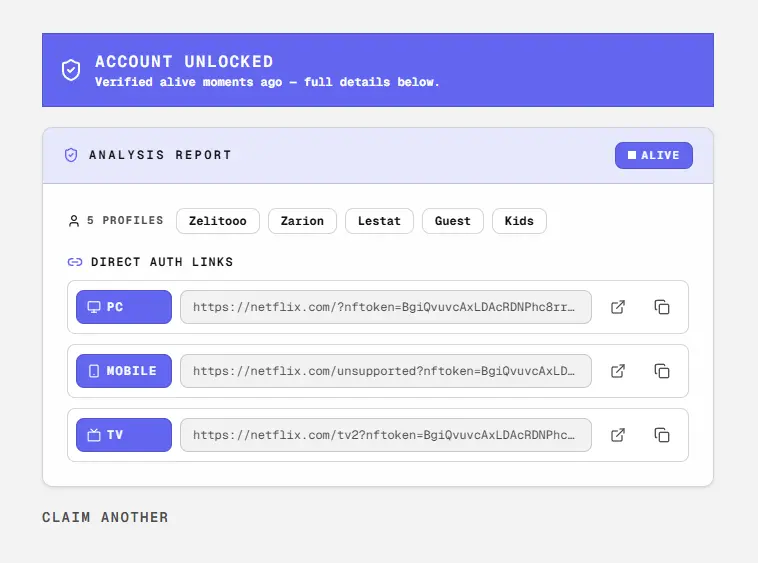Image resolution: width=758 pixels, height=563 pixels.
Task: Copy the PC auth link
Action: point(662,307)
